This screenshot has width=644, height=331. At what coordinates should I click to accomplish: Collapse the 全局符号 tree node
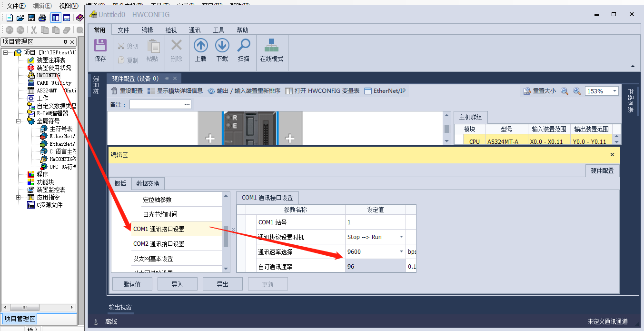click(19, 121)
